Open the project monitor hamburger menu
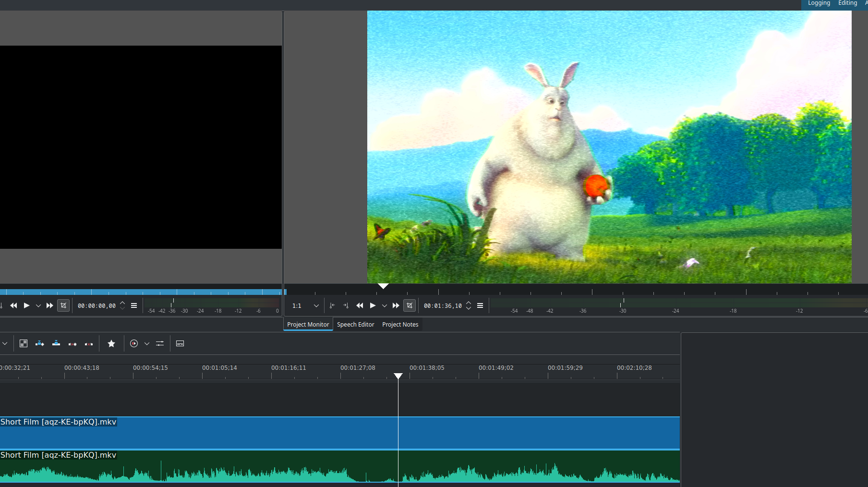The image size is (868, 487). point(480,305)
